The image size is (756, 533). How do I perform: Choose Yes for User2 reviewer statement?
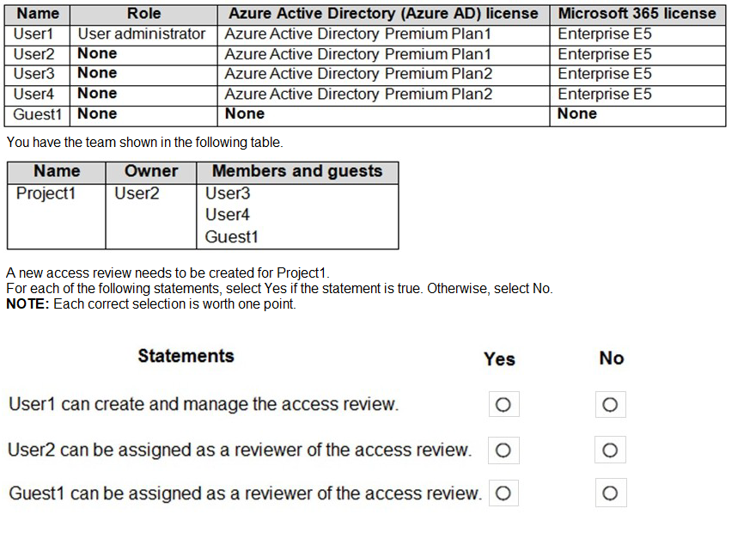(x=503, y=450)
